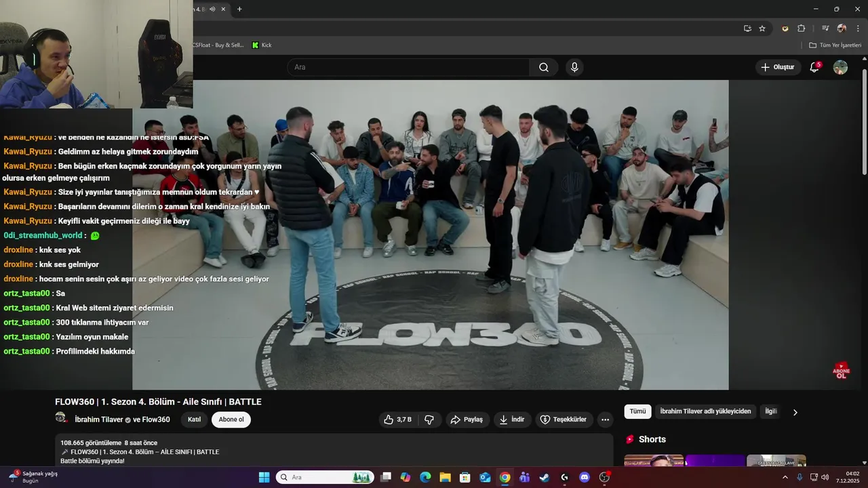Image resolution: width=868 pixels, height=488 pixels.
Task: Open Chrome extensions puzzle icon
Action: pos(802,28)
